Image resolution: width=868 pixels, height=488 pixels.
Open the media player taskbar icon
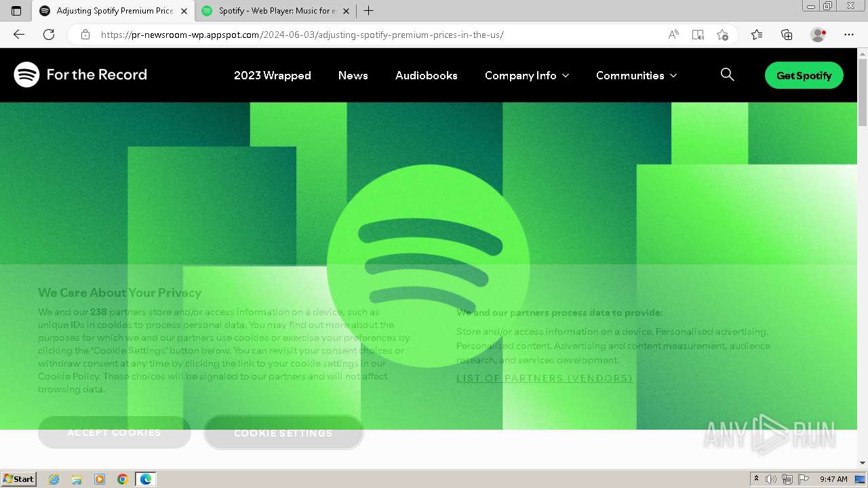pos(100,479)
